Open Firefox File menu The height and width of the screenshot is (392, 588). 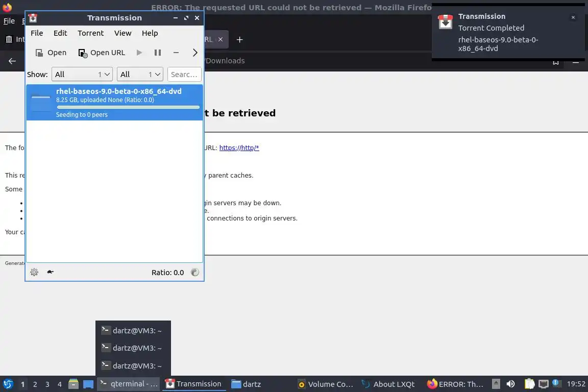[9, 21]
